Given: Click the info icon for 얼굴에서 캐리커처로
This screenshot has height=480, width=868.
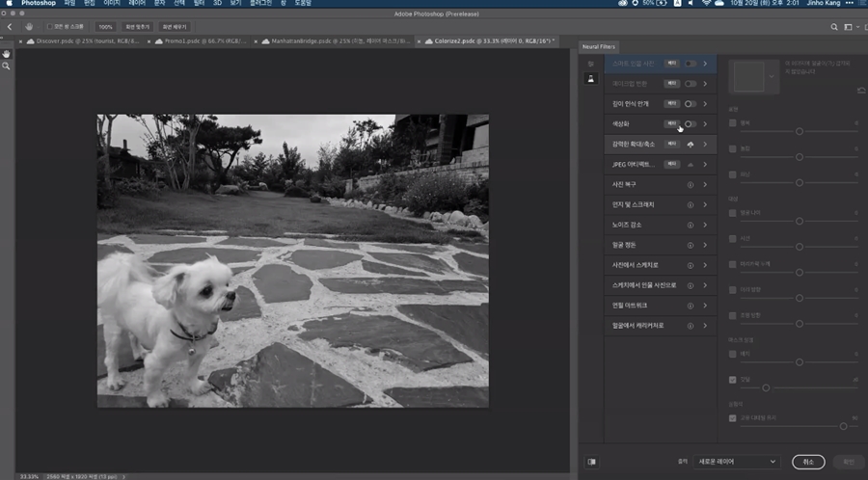Looking at the screenshot, I should pos(691,326).
